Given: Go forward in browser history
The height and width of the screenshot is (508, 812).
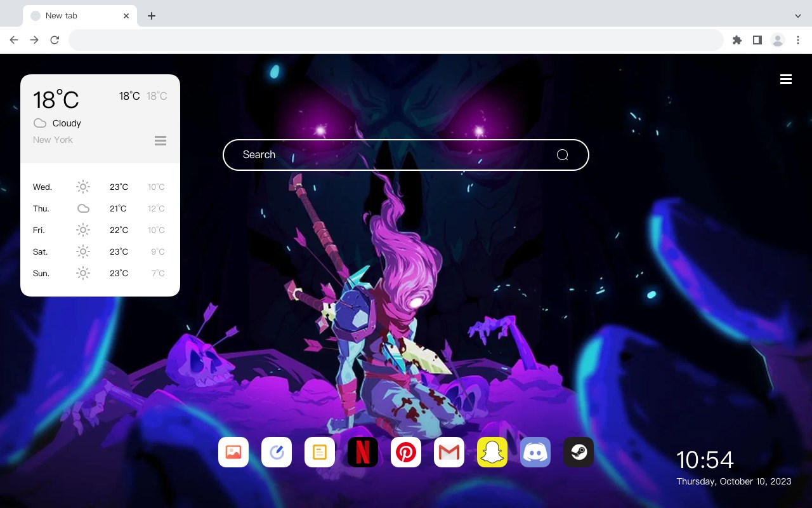Looking at the screenshot, I should click(x=34, y=40).
